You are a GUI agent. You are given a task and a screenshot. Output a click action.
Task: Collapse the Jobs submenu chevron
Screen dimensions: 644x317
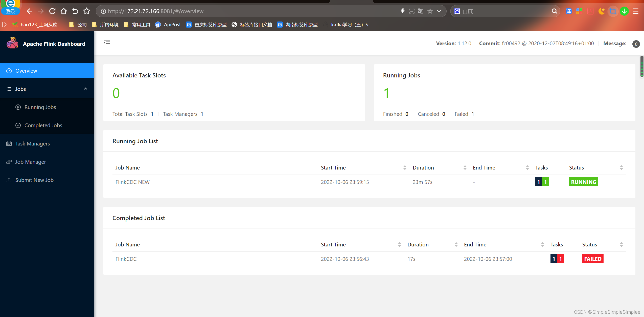[85, 89]
